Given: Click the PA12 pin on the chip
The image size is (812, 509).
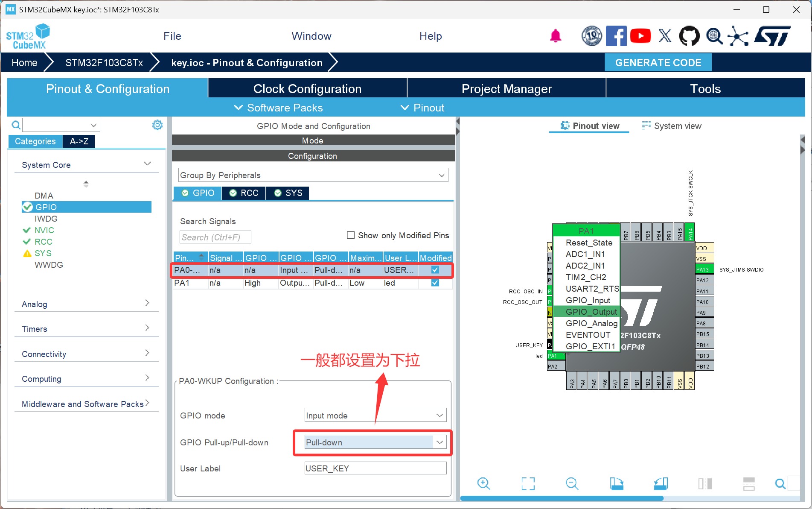Looking at the screenshot, I should point(704,280).
